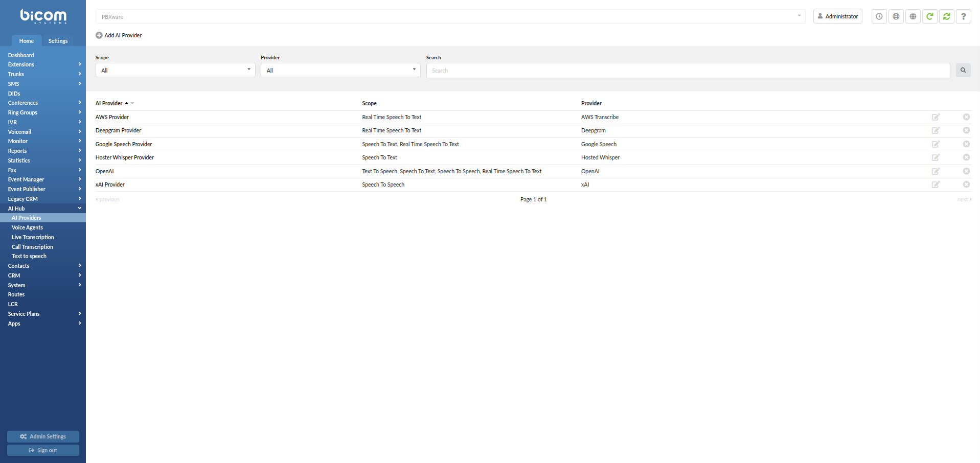Delete the AWS Provider row
This screenshot has height=463, width=980.
click(966, 117)
